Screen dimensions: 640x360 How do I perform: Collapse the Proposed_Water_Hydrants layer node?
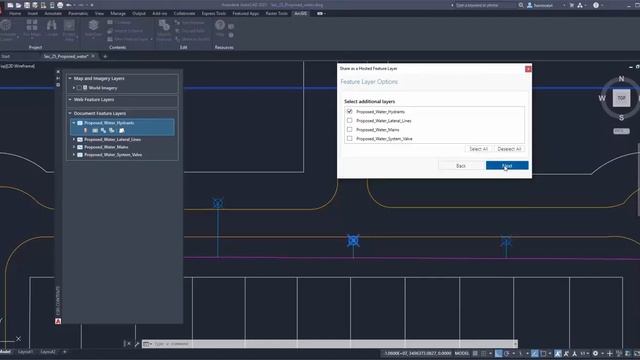[x=74, y=122]
